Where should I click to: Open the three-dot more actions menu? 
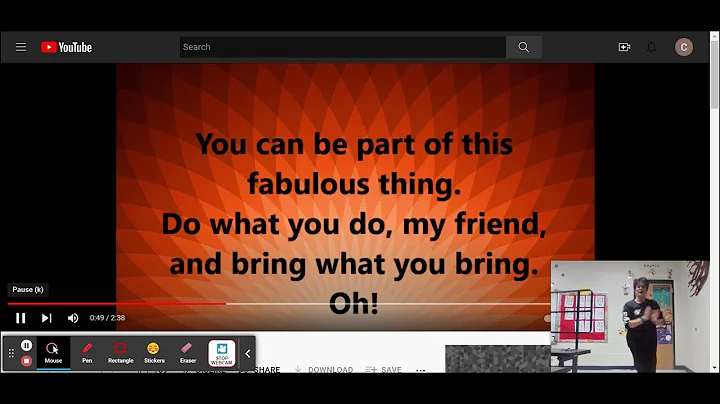pos(421,370)
